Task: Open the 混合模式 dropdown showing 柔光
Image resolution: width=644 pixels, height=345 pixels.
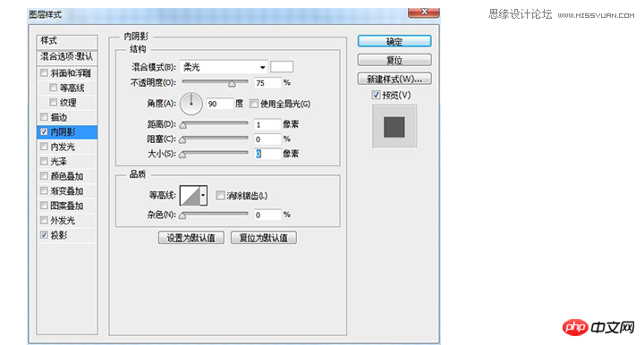Action: coord(224,67)
